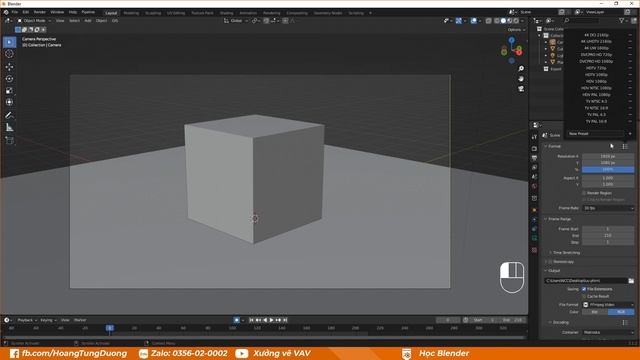640x360 pixels.
Task: Click the pan view hand icon
Action: pos(521,79)
